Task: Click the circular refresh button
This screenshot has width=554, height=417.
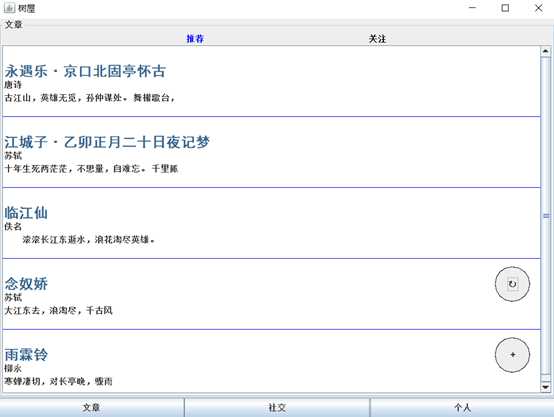Action: point(512,284)
